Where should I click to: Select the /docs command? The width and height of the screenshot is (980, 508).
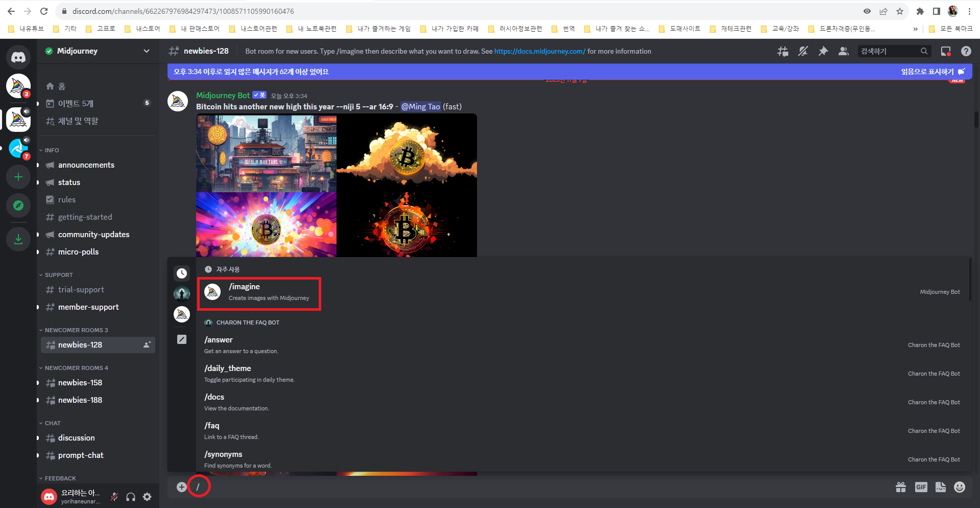pyautogui.click(x=582, y=402)
